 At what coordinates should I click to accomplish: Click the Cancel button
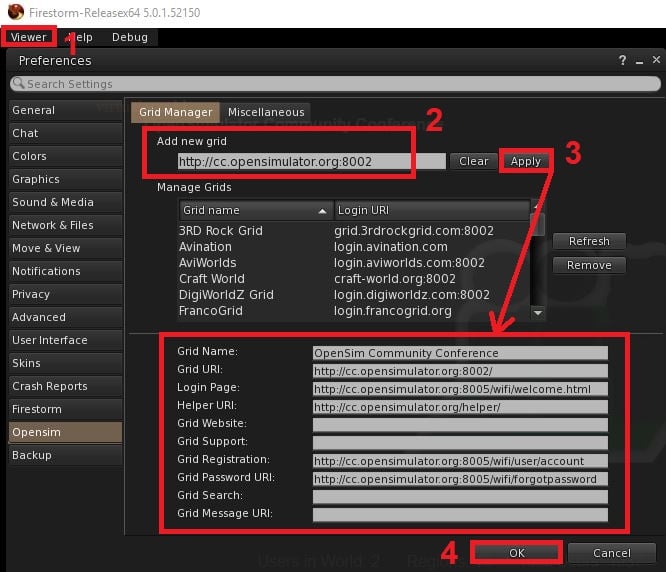(x=612, y=553)
